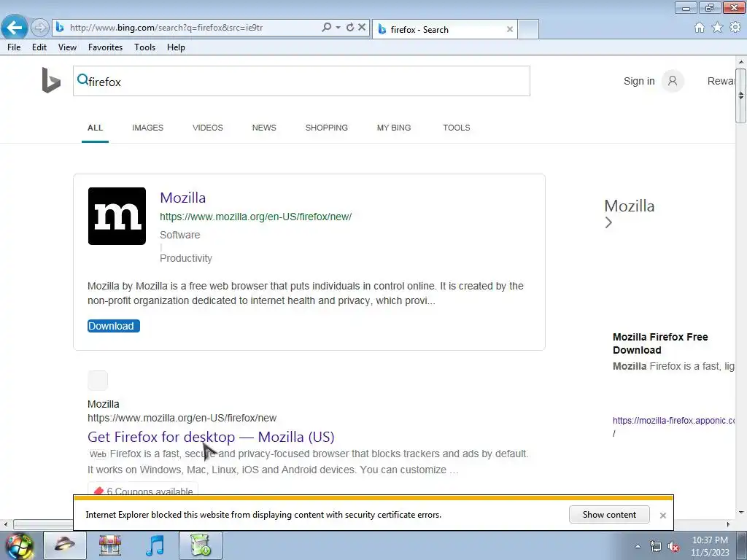Open the UFO hat taskbar app
The height and width of the screenshot is (560, 747).
tap(65, 545)
